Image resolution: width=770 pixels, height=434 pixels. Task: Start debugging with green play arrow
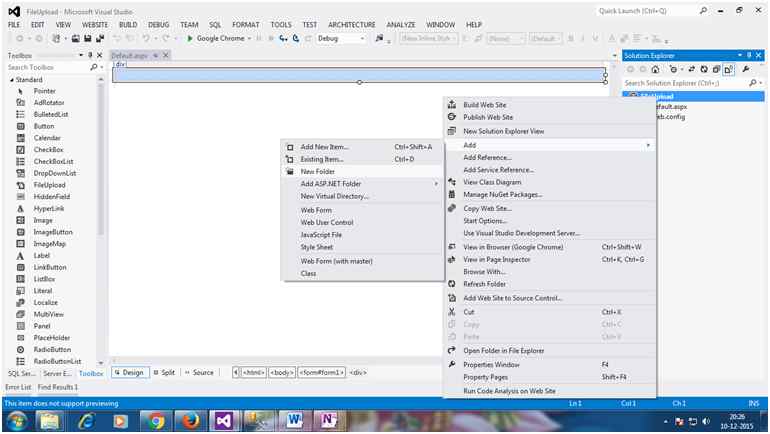tap(190, 38)
